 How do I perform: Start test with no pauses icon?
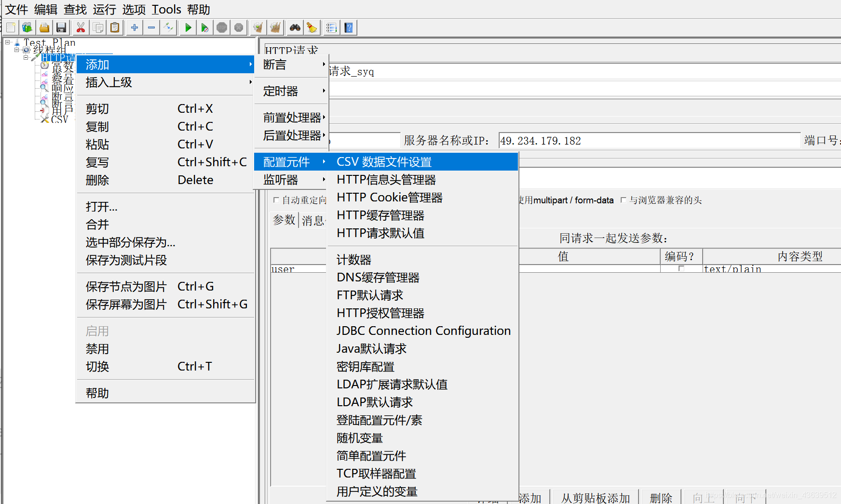pos(205,28)
